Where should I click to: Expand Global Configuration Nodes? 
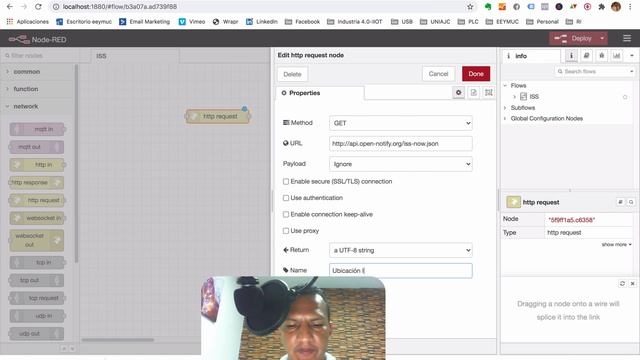pos(505,119)
